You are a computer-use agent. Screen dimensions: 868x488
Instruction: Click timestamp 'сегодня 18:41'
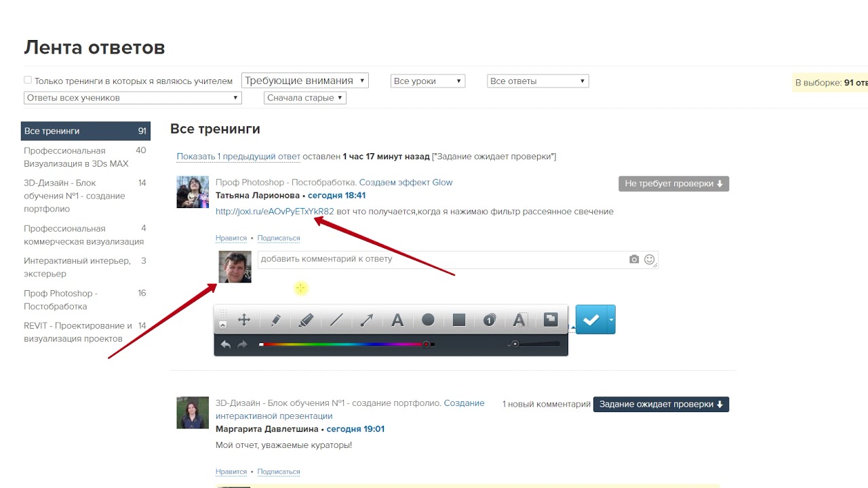[x=337, y=195]
